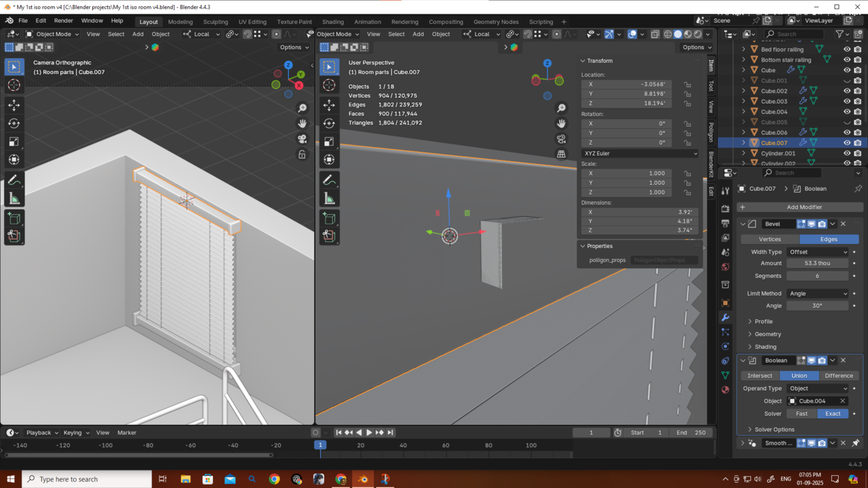Click the zoom magnifier in right viewport
Viewport: 868px width, 488px height.
[561, 108]
